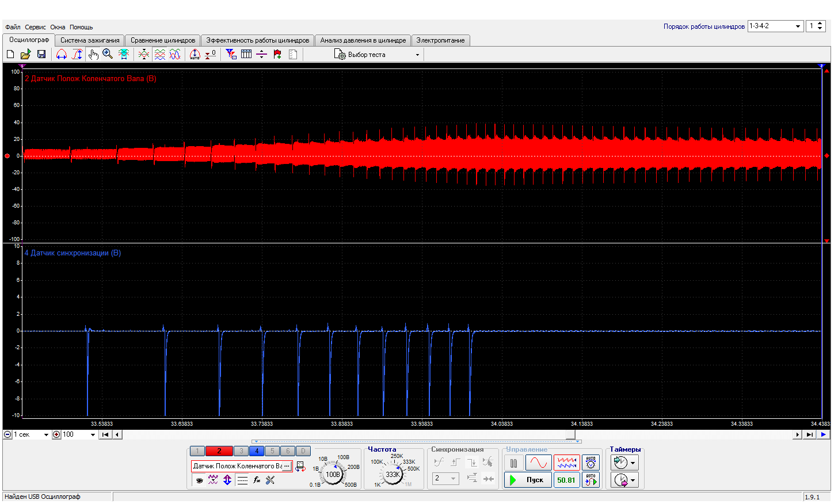Click the ellipsis button in the sensor name field

point(287,466)
